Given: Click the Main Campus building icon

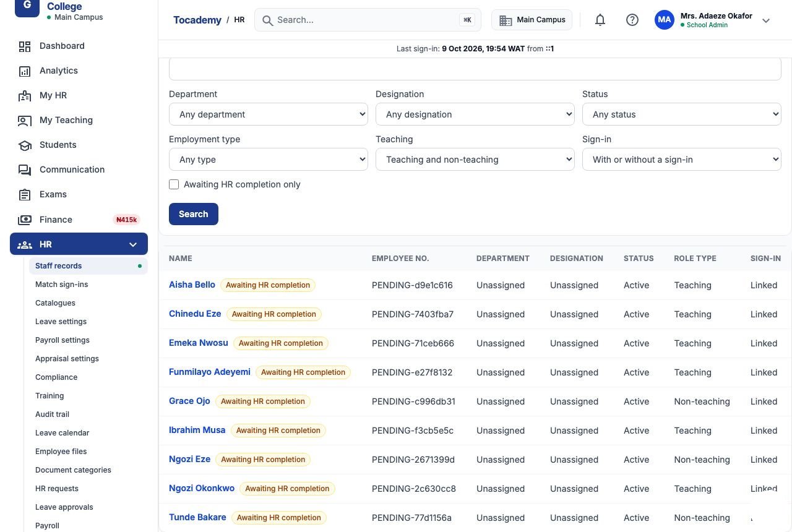Looking at the screenshot, I should [506, 20].
